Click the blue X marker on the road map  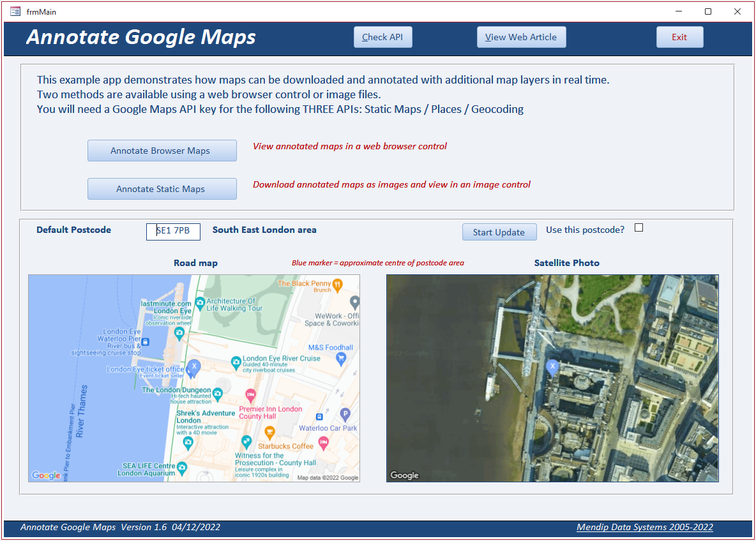[x=194, y=367]
